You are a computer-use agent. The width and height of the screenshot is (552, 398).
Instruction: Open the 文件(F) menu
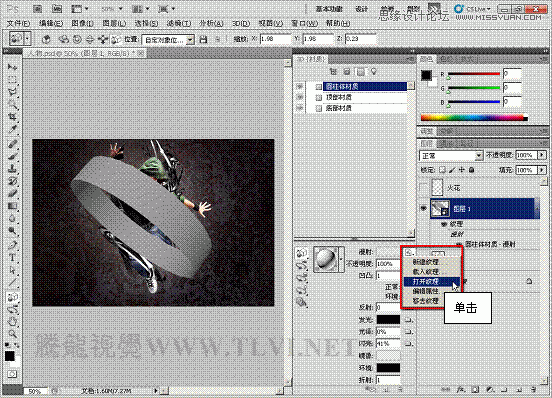[19, 23]
